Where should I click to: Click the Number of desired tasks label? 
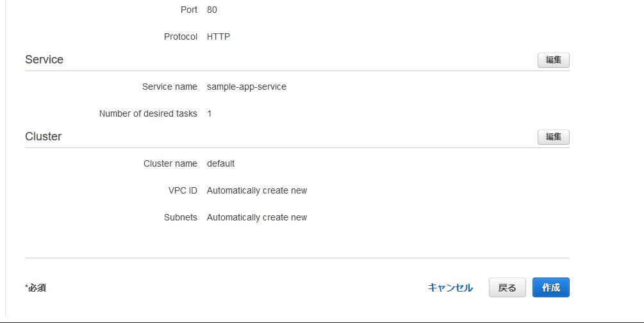pos(148,113)
